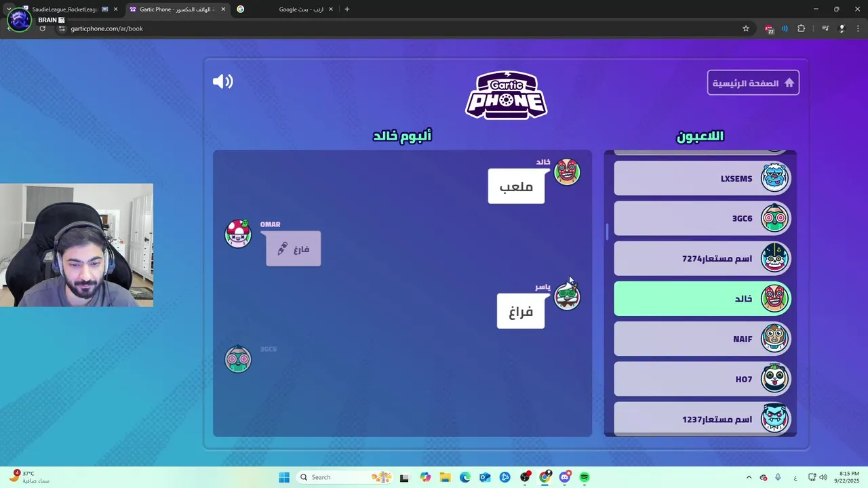
Task: Open a new browser tab
Action: [x=347, y=9]
